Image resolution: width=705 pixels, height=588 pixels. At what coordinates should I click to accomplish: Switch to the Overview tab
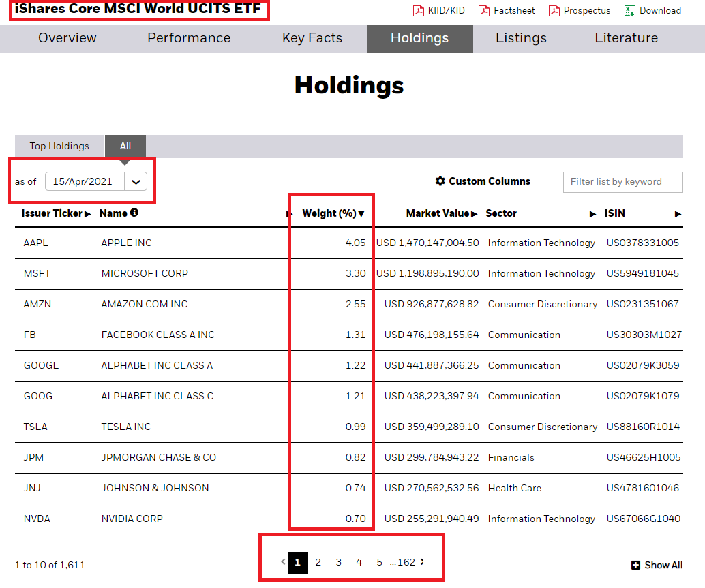click(67, 38)
